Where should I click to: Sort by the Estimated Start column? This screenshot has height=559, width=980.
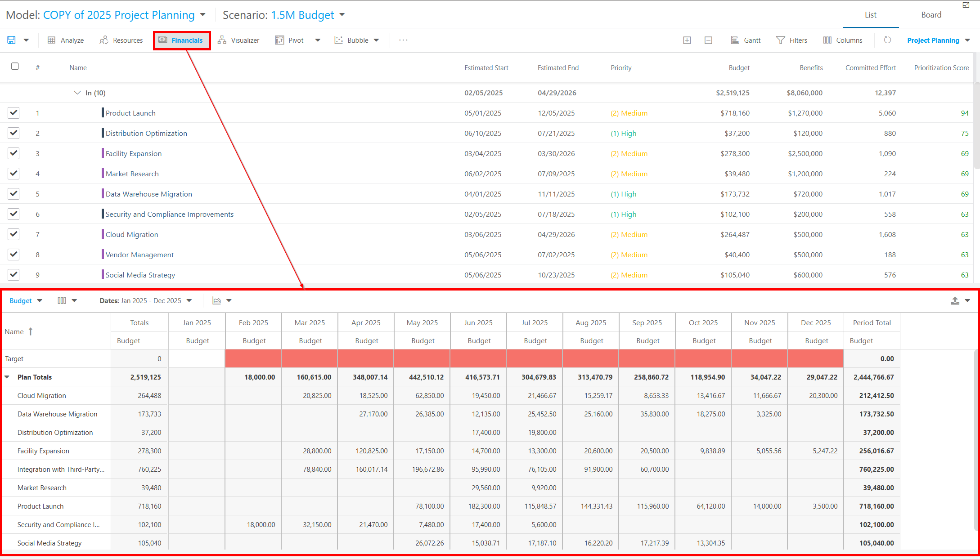[x=486, y=67]
